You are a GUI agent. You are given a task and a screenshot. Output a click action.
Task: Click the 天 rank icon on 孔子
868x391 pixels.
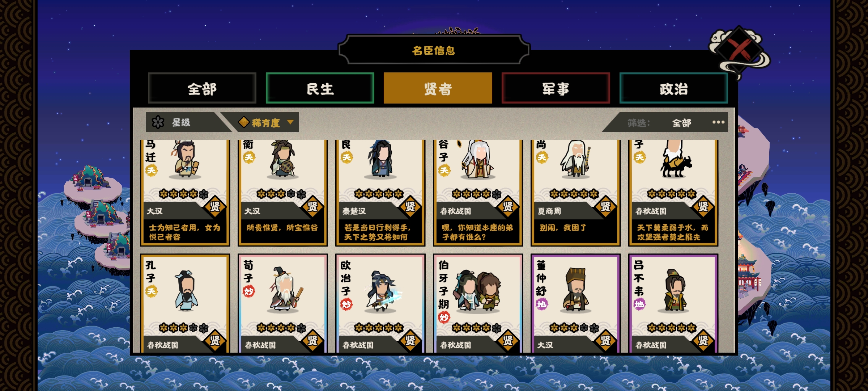pyautogui.click(x=151, y=291)
